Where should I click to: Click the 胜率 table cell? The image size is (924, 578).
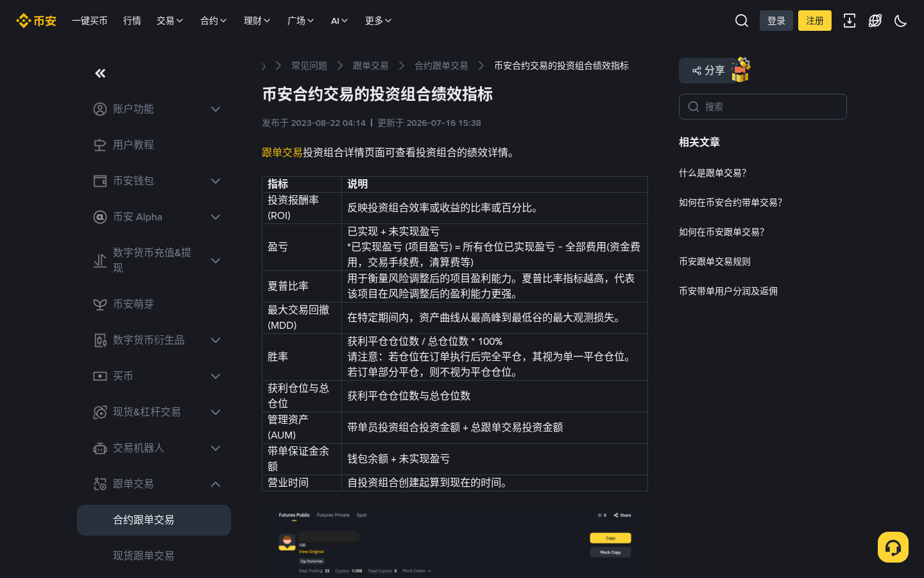coord(302,357)
